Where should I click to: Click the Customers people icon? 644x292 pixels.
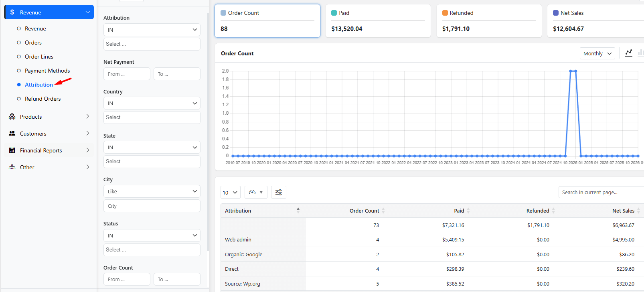[12, 134]
